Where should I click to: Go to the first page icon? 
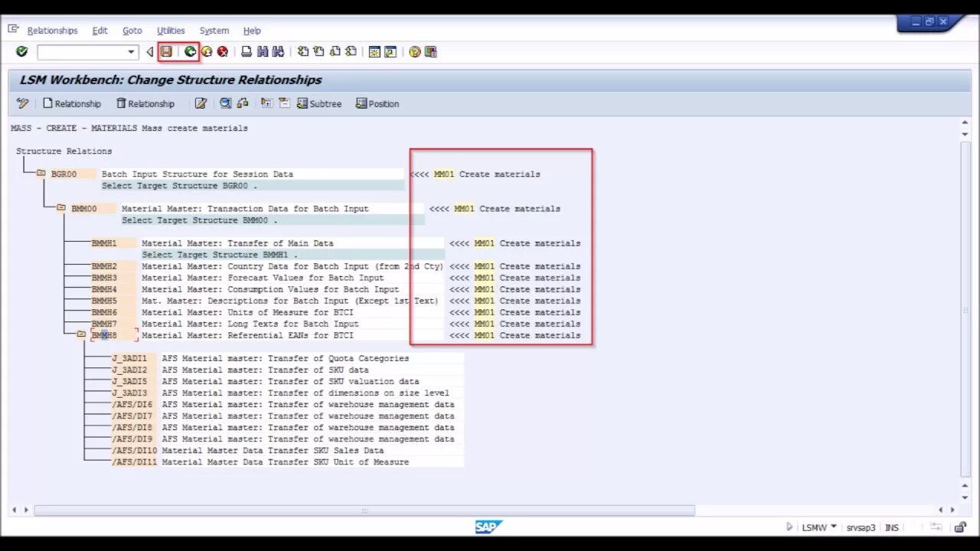pyautogui.click(x=303, y=51)
